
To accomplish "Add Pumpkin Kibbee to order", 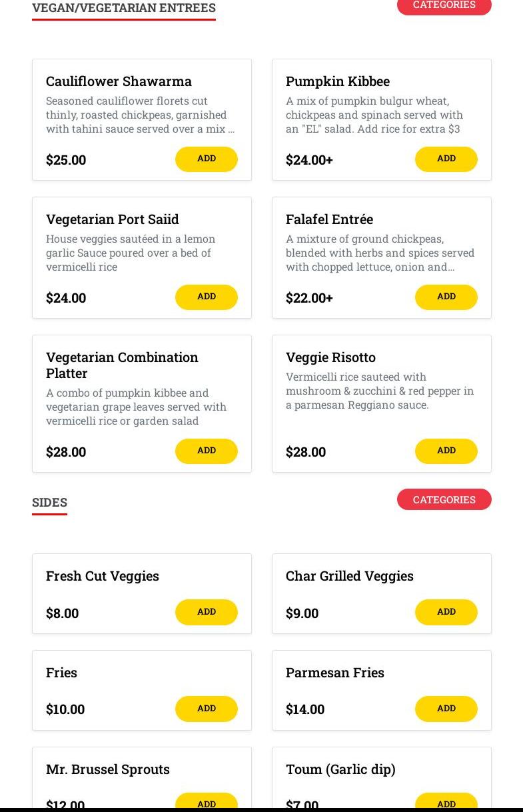I will click(x=446, y=159).
